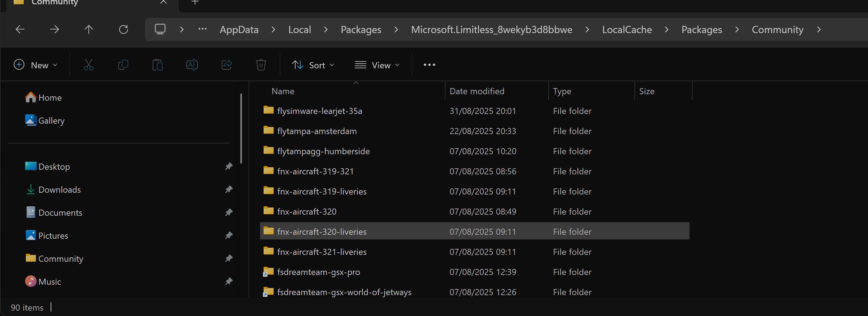Screen dimensions: 868x316
Task: Unpin Downloads from quick access
Action: pos(229,189)
